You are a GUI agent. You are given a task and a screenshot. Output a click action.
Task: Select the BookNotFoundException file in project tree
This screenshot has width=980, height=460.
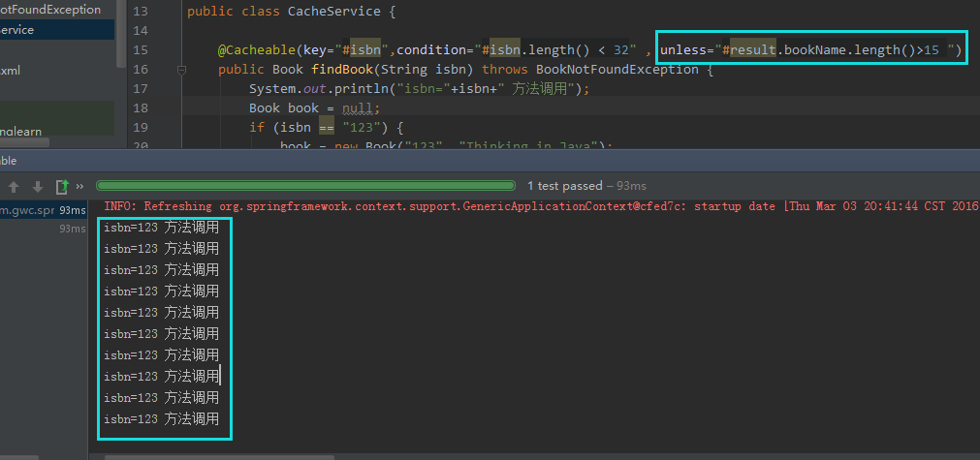tap(50, 10)
